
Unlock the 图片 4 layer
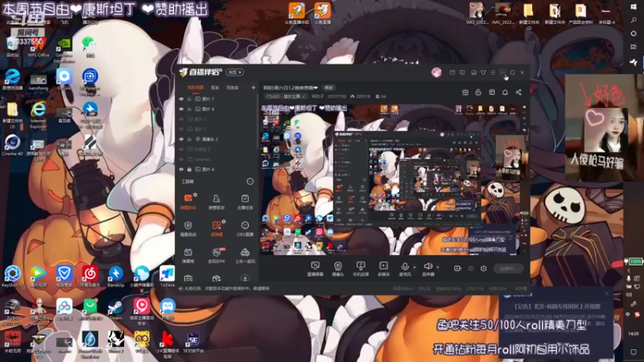[x=189, y=169]
